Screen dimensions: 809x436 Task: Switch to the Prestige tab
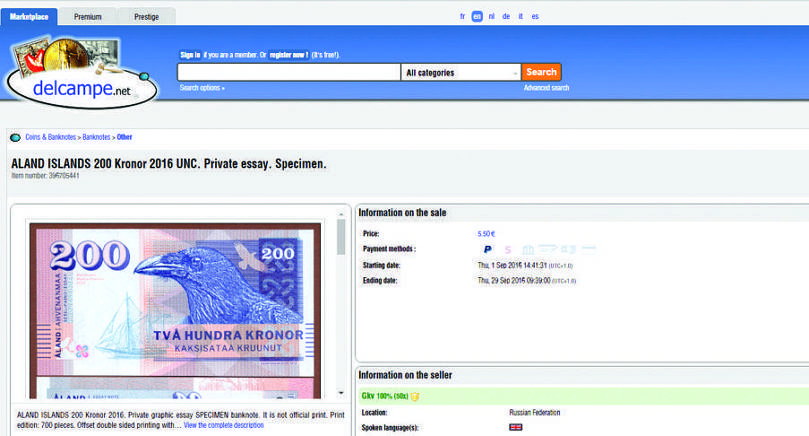[x=147, y=17]
